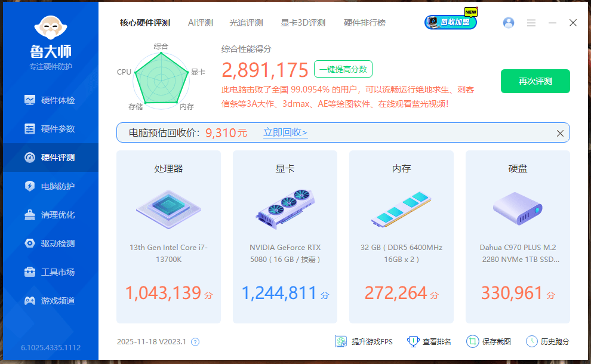Click the 硬盘 drive image
591x364 pixels.
518,208
